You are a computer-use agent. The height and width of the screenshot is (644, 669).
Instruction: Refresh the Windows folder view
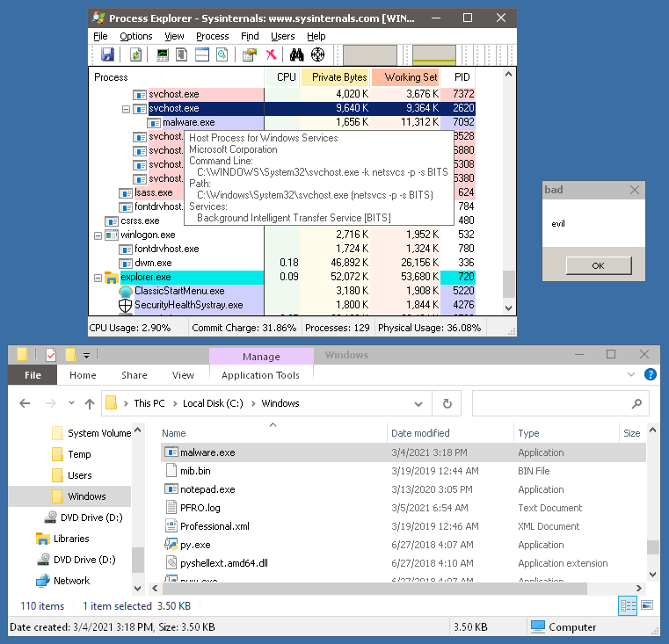point(447,403)
